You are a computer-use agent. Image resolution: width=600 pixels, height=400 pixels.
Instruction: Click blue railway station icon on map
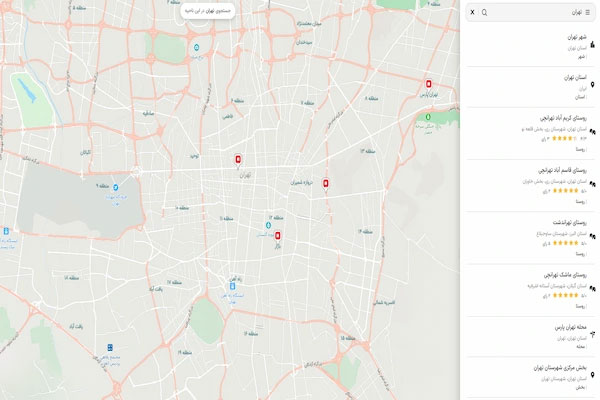coord(232,286)
